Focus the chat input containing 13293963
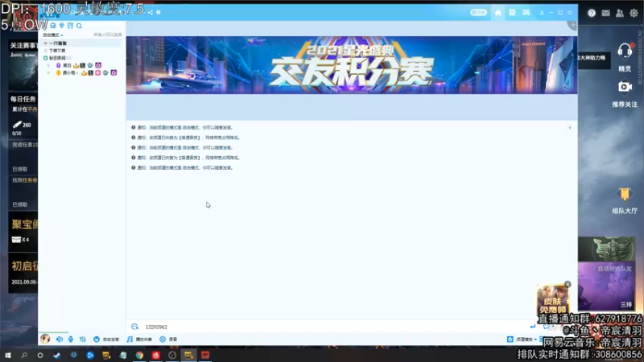This screenshot has height=362, width=644. click(x=335, y=327)
